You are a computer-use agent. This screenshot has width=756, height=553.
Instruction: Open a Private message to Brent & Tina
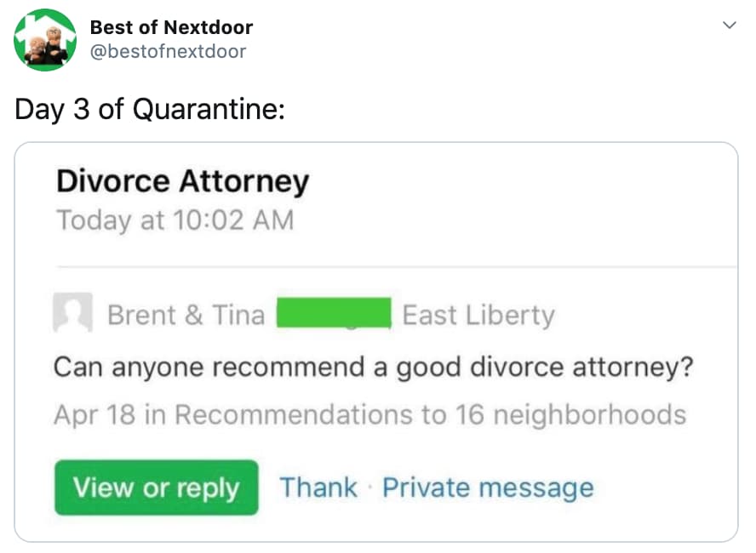click(x=489, y=487)
